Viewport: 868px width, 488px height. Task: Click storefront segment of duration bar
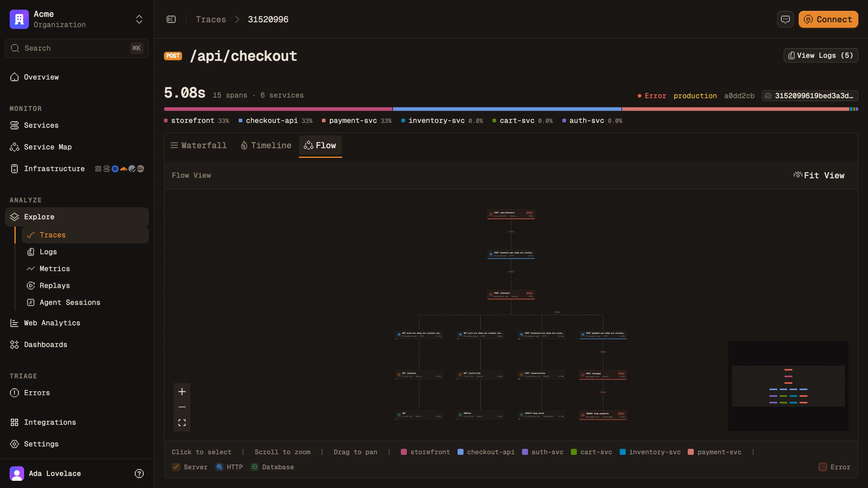[278, 109]
